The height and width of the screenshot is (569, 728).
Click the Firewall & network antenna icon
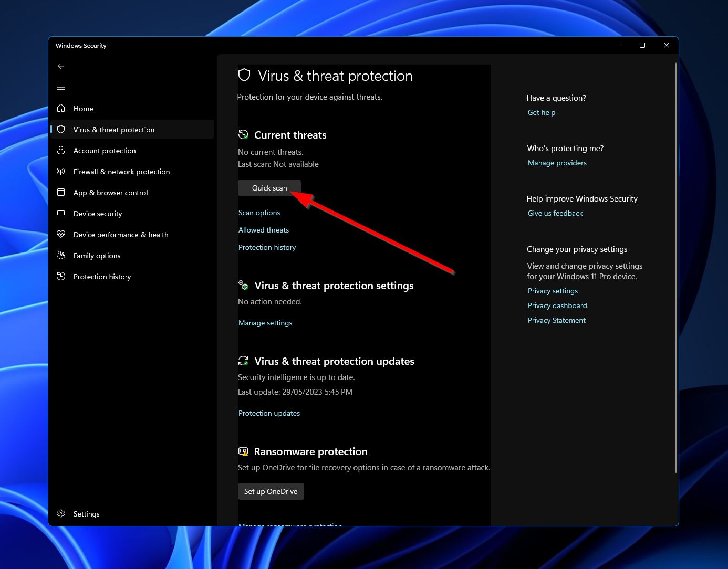point(61,171)
